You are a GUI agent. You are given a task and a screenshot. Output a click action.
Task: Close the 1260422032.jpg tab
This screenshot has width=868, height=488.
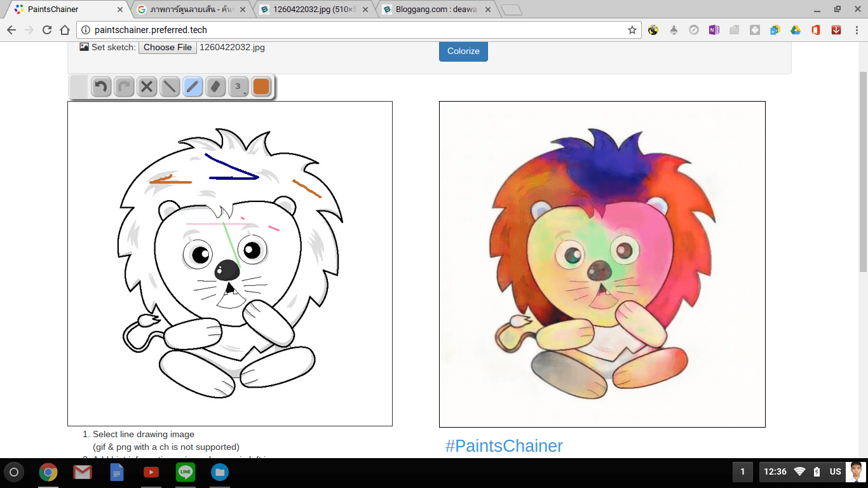pyautogui.click(x=365, y=10)
